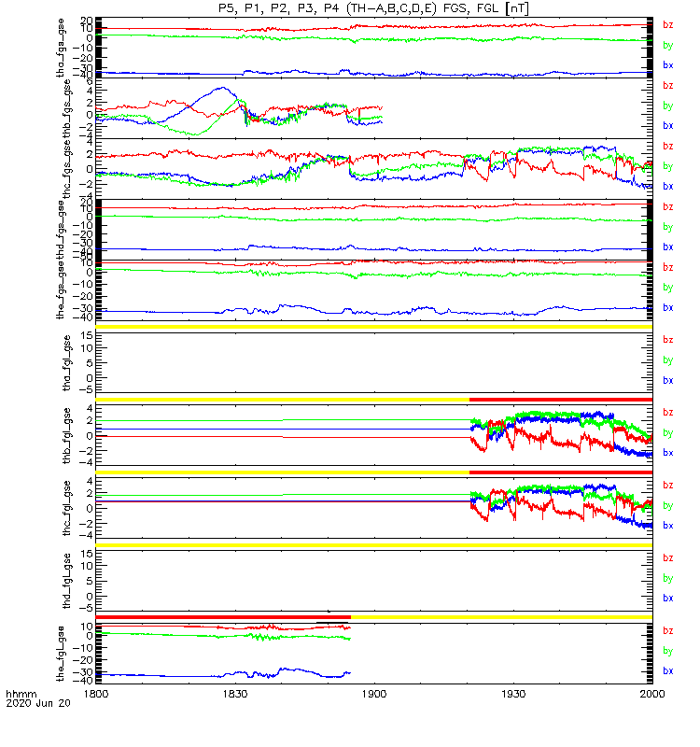Pick blue bx legend in tha_fgl_gse panel

(668, 380)
